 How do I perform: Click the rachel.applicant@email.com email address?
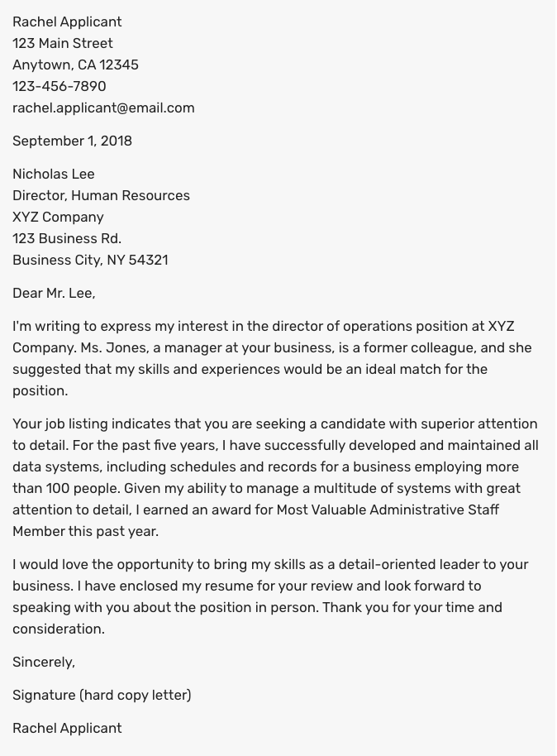[x=103, y=108]
